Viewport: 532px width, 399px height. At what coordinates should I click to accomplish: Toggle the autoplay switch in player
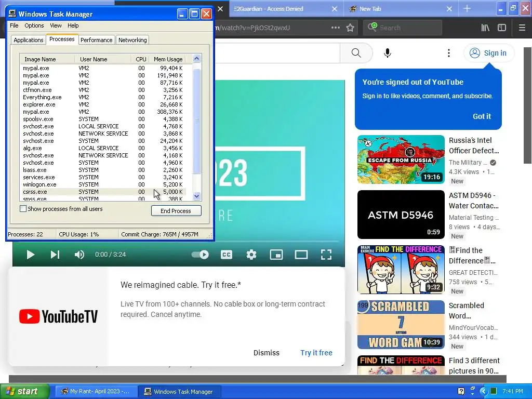pos(200,255)
